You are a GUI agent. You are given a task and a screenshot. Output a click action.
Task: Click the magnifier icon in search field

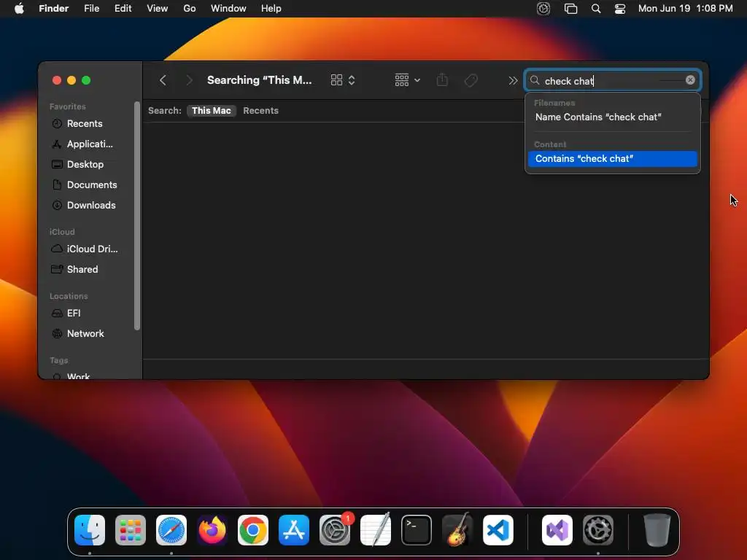pos(535,80)
